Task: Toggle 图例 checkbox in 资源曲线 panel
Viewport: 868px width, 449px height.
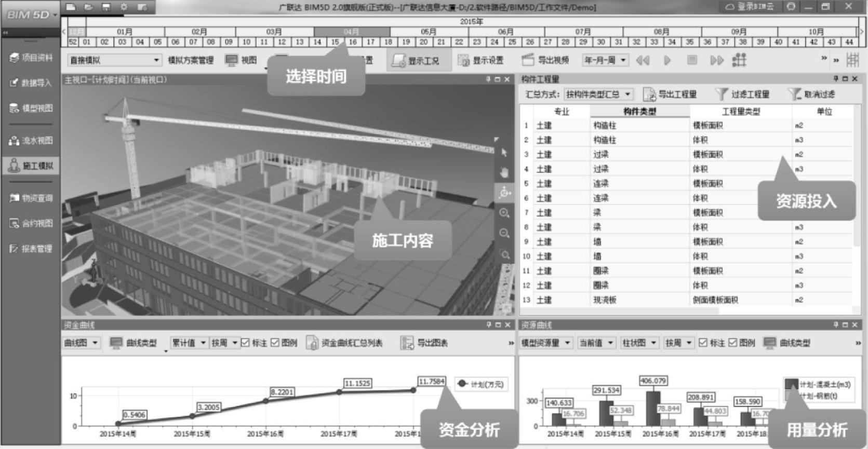Action: [x=732, y=343]
